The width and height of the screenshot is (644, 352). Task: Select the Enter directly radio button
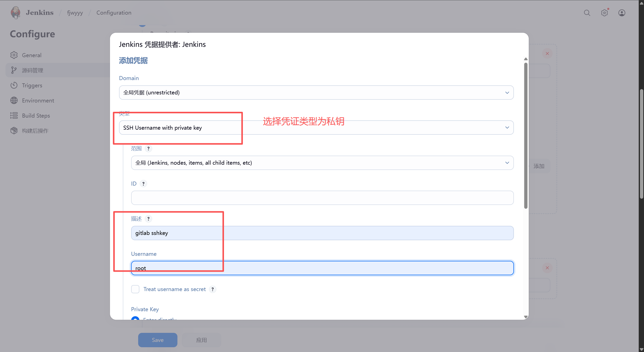[135, 318]
